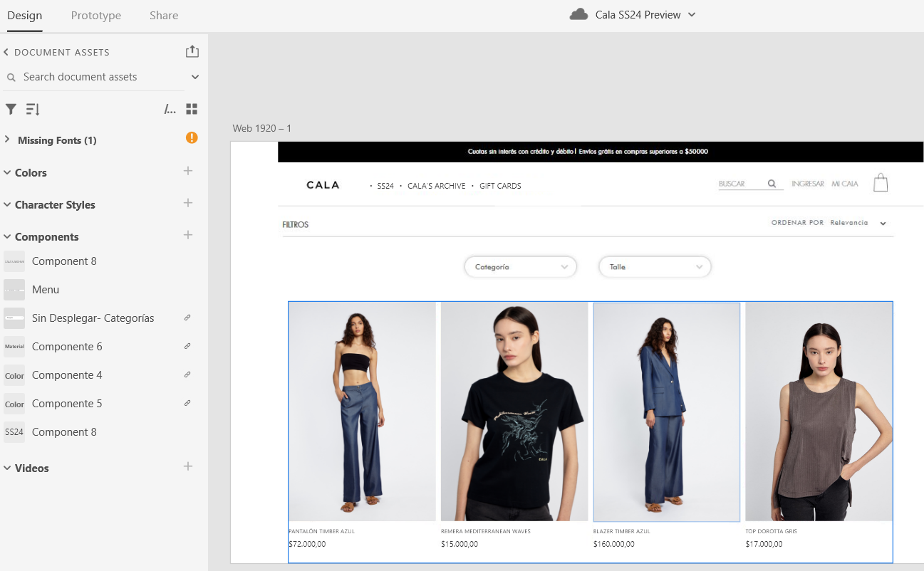Go back using Document Assets chevron

click(6, 52)
